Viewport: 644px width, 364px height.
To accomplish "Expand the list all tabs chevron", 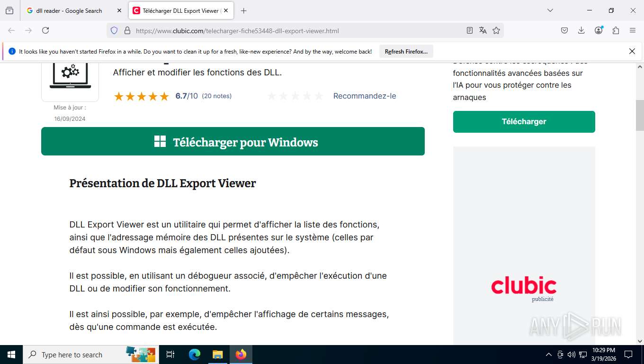I will tap(550, 10).
